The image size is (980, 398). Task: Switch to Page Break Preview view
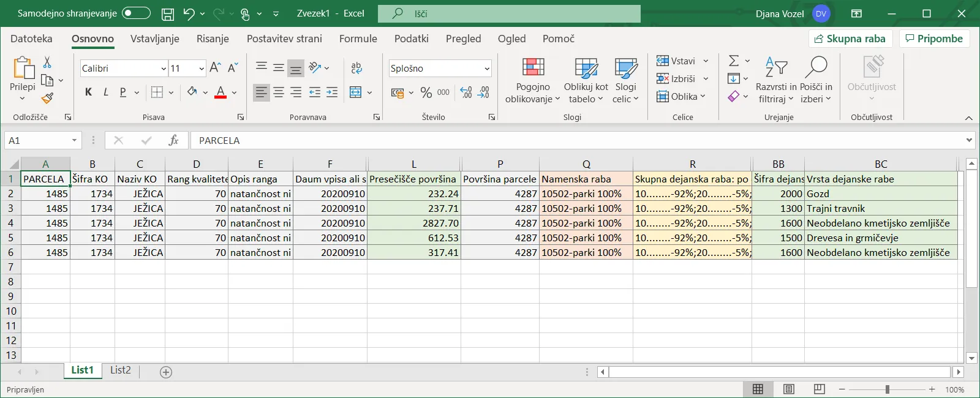pyautogui.click(x=819, y=389)
